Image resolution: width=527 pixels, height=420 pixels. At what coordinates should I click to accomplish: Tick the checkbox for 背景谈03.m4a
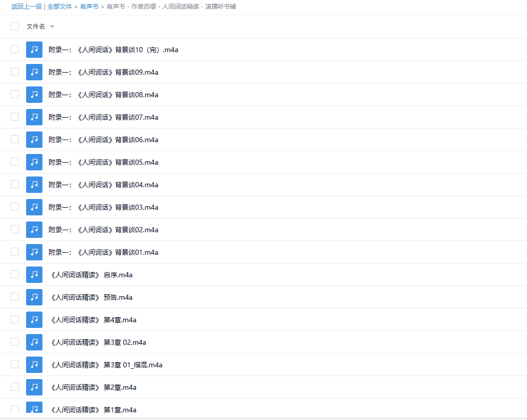tap(15, 207)
